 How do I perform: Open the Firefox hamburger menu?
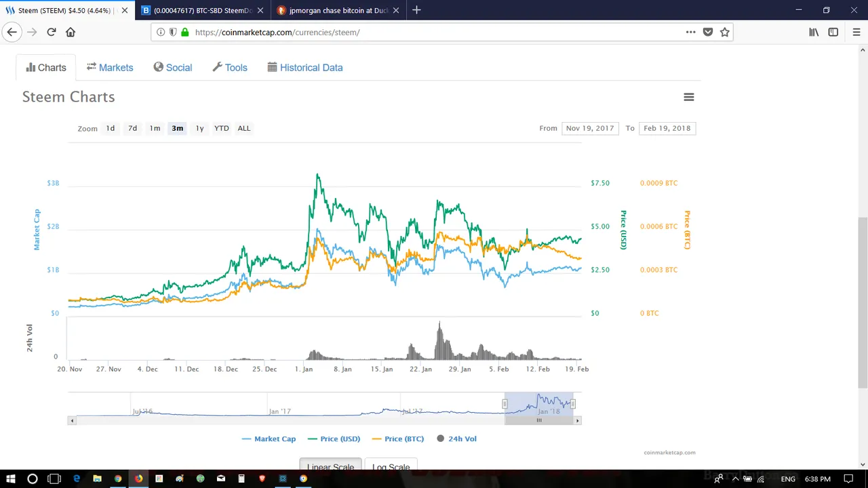tap(856, 32)
